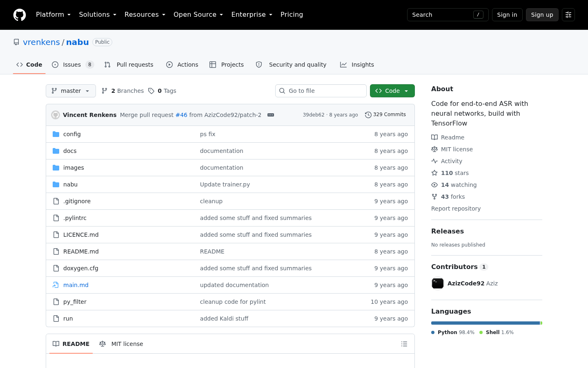Click the commit history clock icon

pos(368,115)
